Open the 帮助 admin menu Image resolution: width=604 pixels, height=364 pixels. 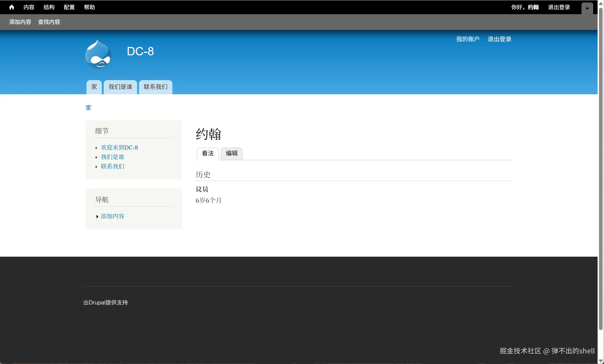pyautogui.click(x=89, y=7)
